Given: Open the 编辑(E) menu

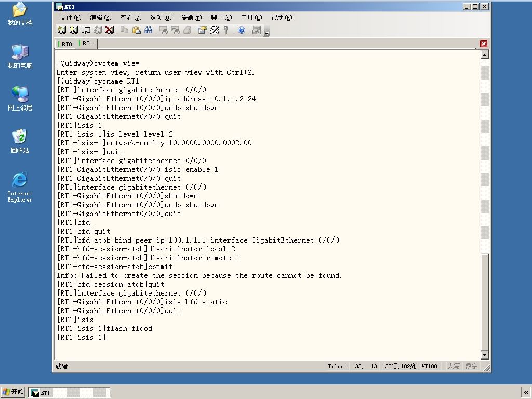Looking at the screenshot, I should click(101, 18).
